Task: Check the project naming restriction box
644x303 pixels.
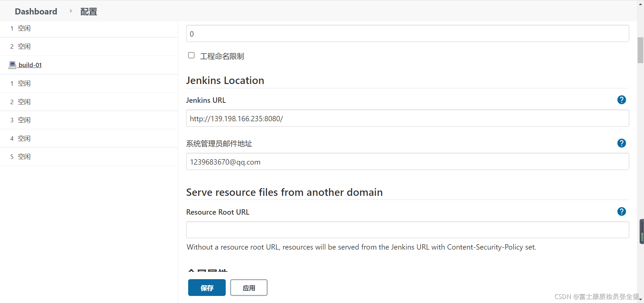Action: click(x=191, y=55)
